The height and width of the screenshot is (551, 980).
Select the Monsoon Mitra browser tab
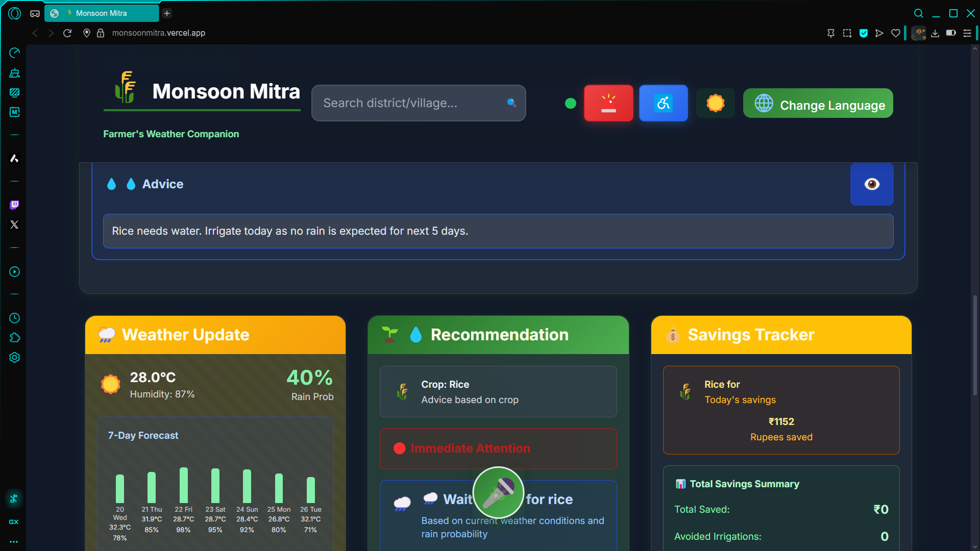101,13
